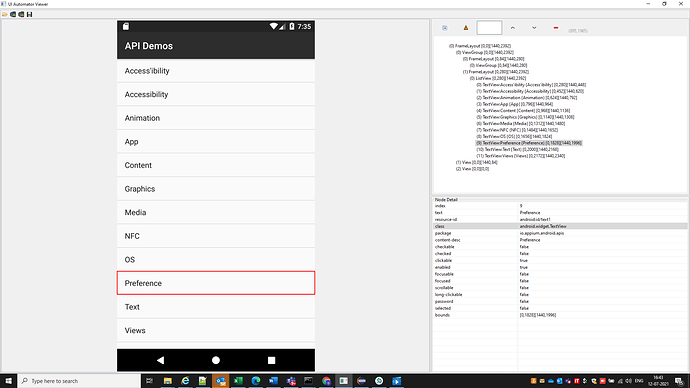
Task: Select the bounds row in Node Detail
Action: pos(560,315)
